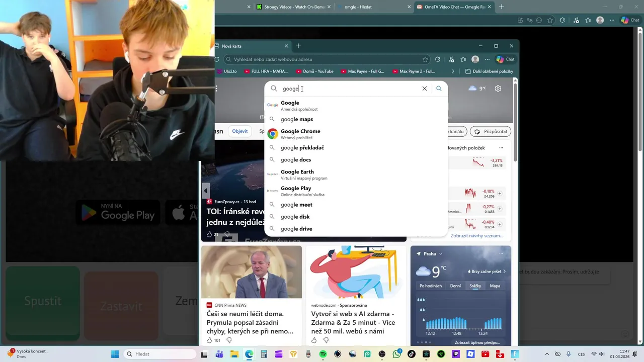Open Extensions icon in the front Edge window
This screenshot has height=362, width=644.
click(438, 59)
